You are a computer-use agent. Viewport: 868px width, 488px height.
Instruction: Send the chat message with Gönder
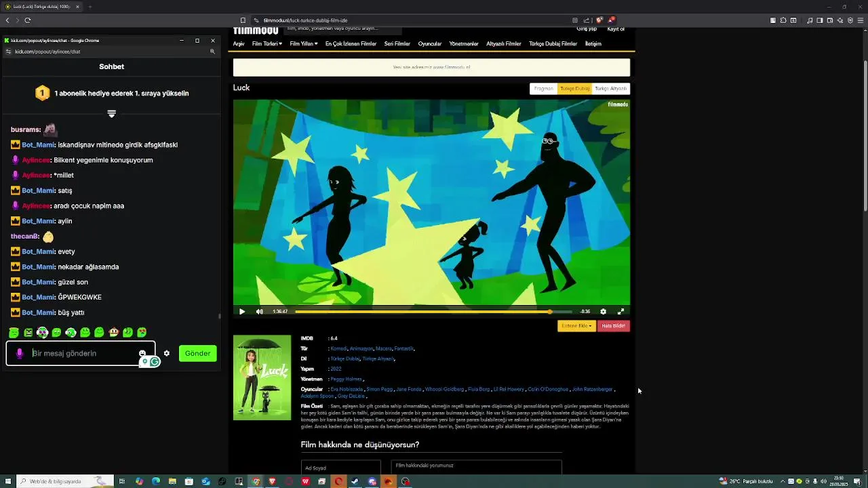[197, 353]
